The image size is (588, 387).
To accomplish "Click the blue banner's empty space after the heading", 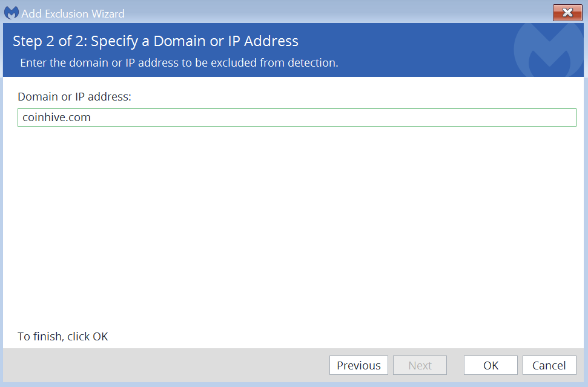I will pyautogui.click(x=405, y=41).
